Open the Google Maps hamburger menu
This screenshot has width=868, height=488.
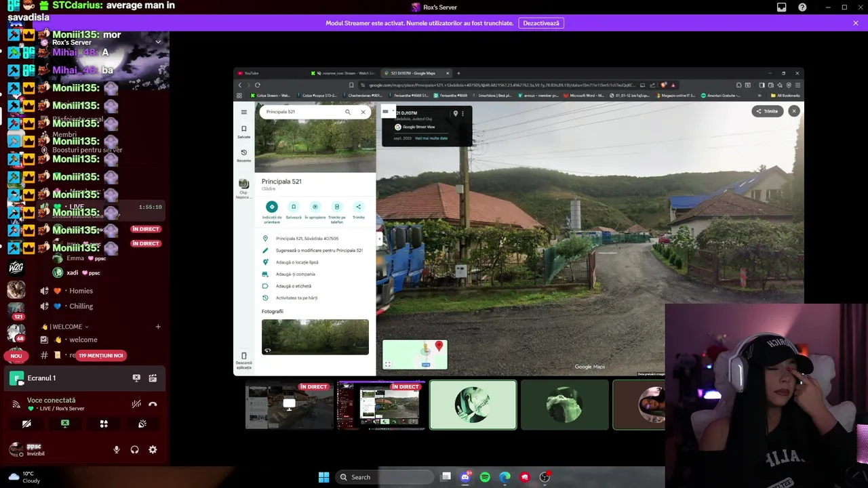click(244, 112)
